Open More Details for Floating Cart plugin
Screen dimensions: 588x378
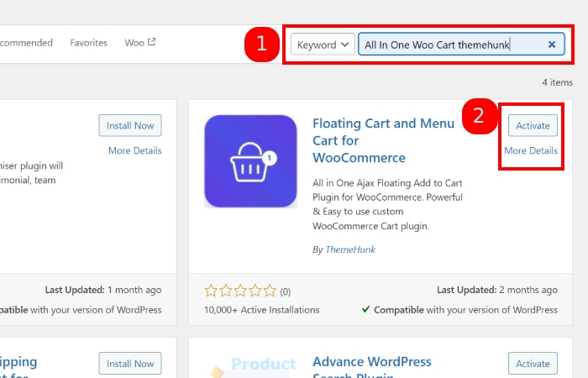(x=531, y=150)
